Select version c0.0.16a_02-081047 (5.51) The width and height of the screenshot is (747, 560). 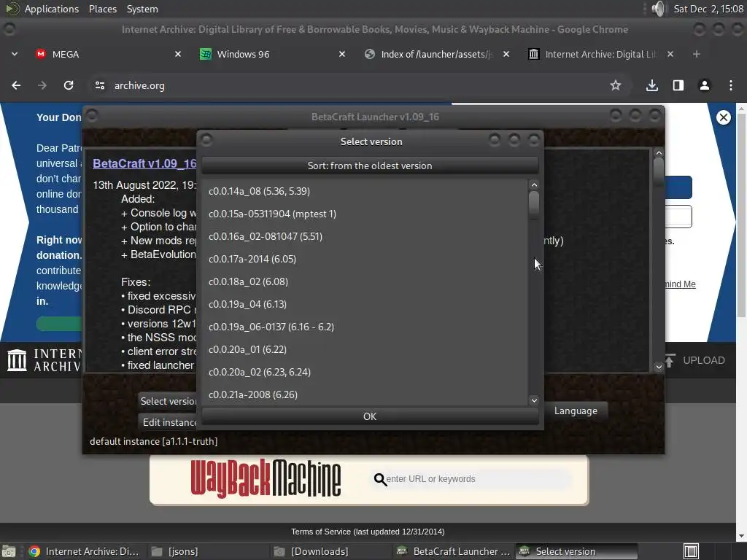click(x=365, y=237)
